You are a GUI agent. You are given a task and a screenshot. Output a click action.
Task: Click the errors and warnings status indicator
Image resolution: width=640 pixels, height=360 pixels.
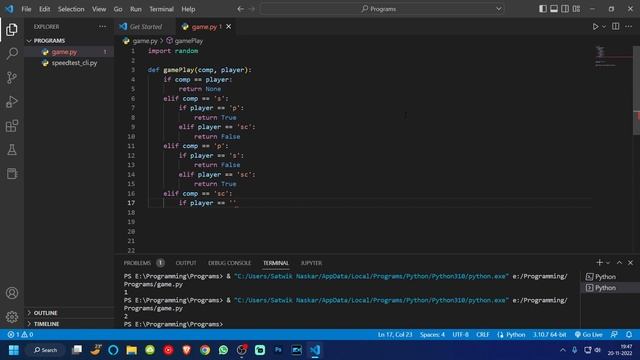click(x=20, y=335)
